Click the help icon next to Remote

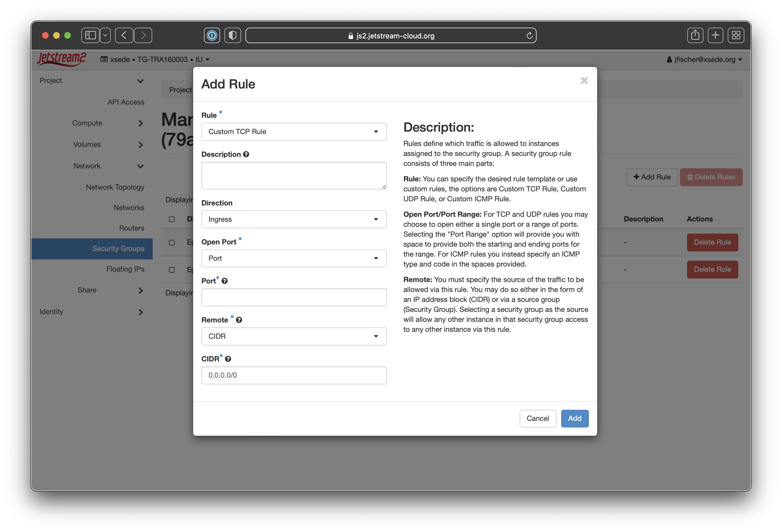[x=239, y=320]
